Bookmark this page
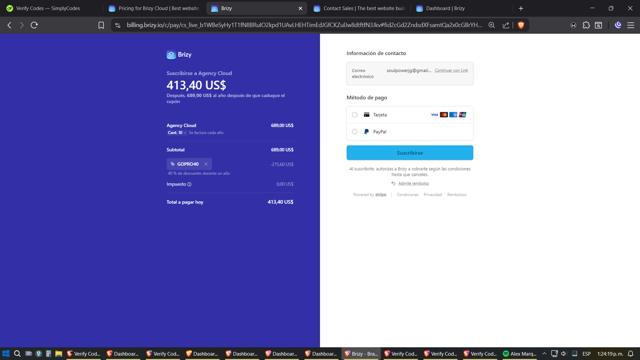Image resolution: width=640 pixels, height=360 pixels. tap(101, 25)
